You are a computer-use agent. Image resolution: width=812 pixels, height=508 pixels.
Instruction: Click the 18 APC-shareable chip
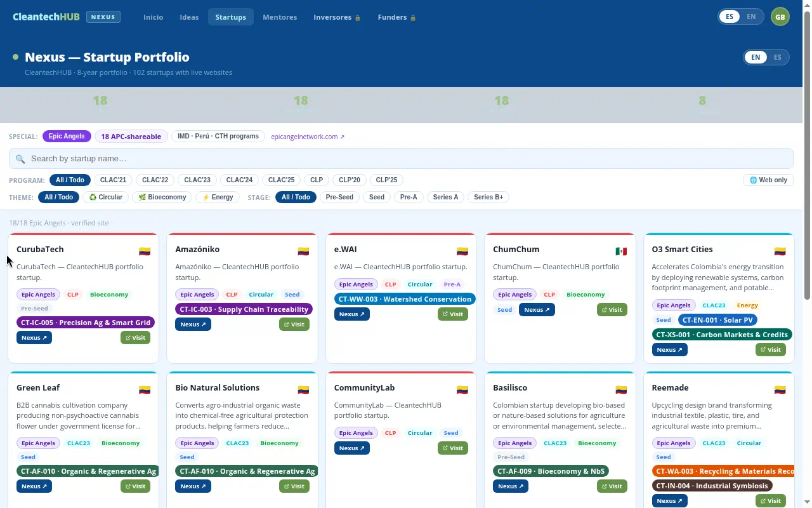pos(131,137)
